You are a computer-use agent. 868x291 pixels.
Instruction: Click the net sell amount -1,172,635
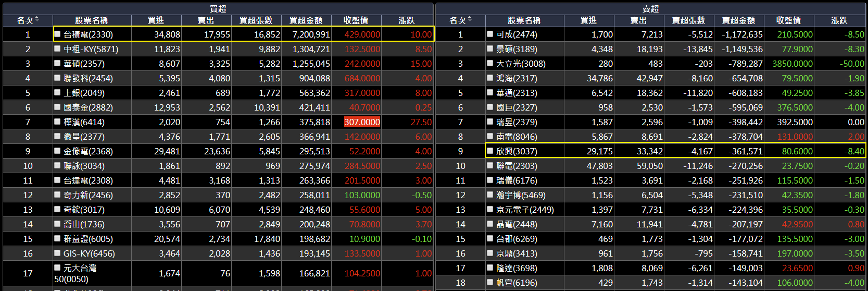pyautogui.click(x=742, y=34)
